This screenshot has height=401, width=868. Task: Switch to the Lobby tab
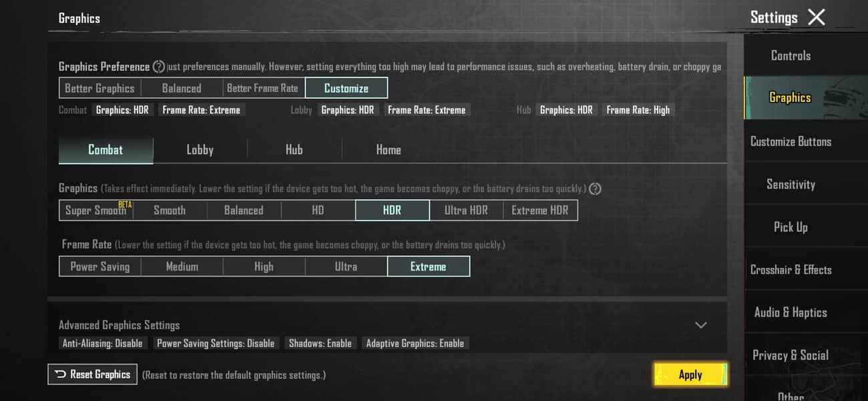(x=200, y=150)
